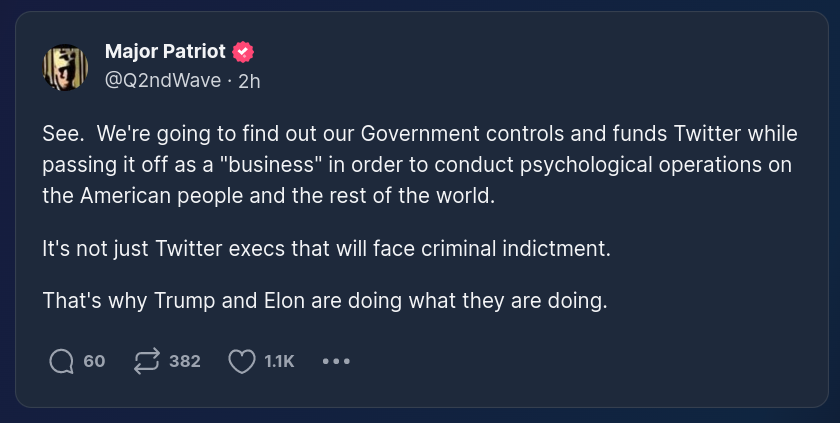The width and height of the screenshot is (840, 423).
Task: Click the 2h post timestamp
Action: [249, 81]
